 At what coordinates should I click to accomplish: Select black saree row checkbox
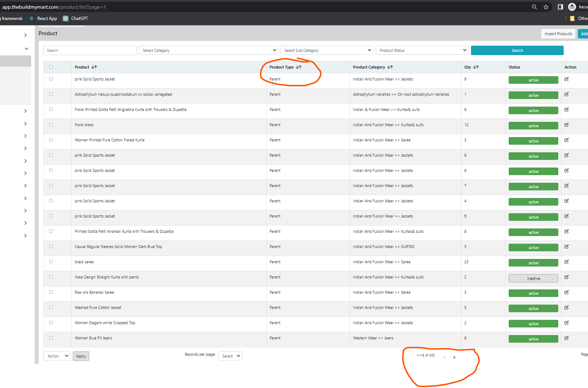click(51, 261)
